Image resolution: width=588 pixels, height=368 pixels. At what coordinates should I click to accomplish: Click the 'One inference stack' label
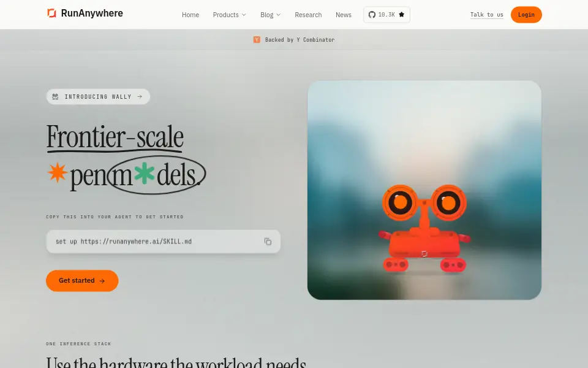point(78,343)
